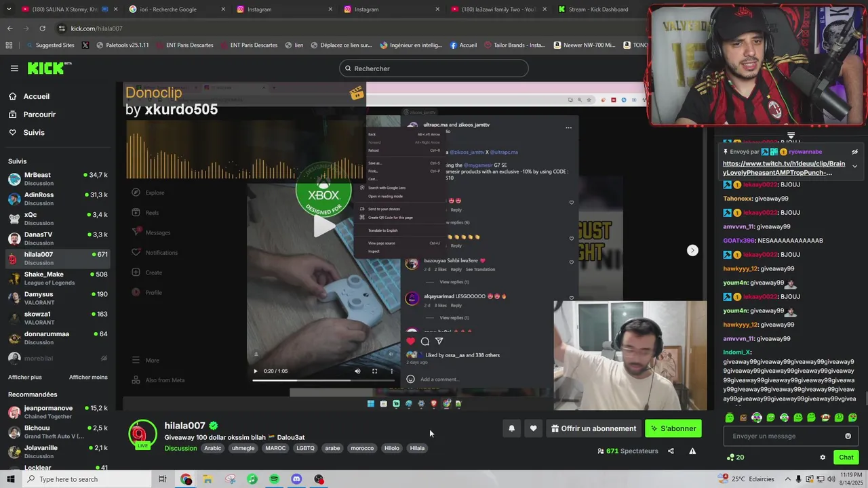Open clip video more options menu
This screenshot has width=868, height=488.
(x=391, y=371)
